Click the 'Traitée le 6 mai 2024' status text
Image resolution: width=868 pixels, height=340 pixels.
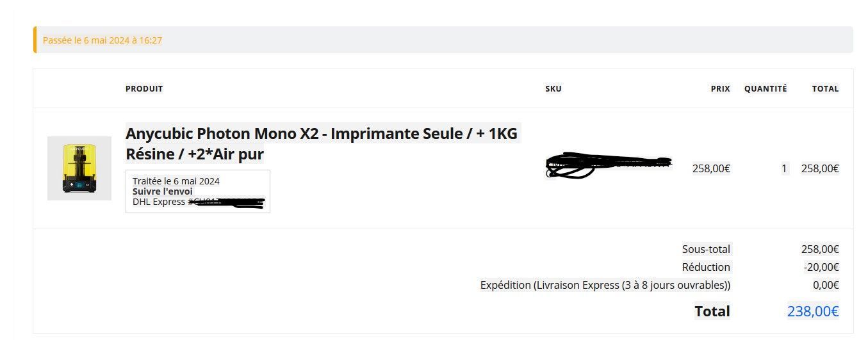176,181
